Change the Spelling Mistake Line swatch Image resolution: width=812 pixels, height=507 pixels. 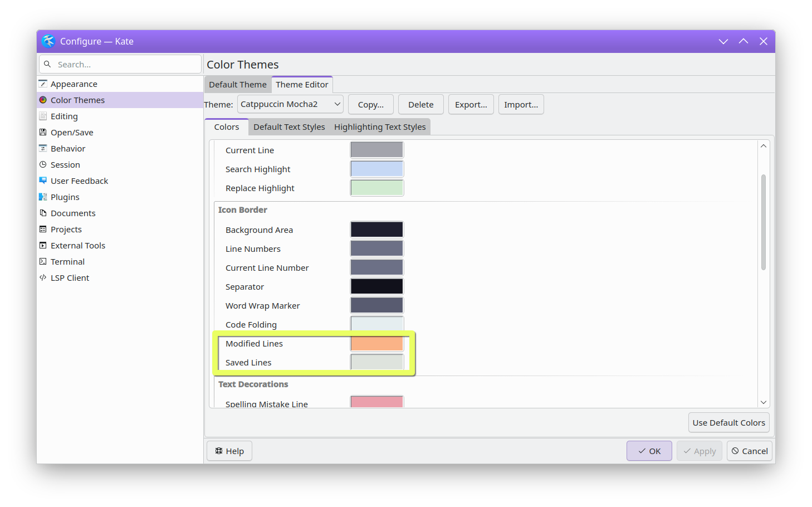[x=377, y=402]
